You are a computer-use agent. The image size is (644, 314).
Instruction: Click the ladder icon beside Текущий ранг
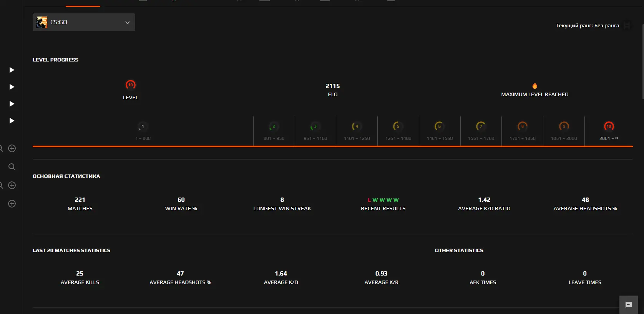627,25
